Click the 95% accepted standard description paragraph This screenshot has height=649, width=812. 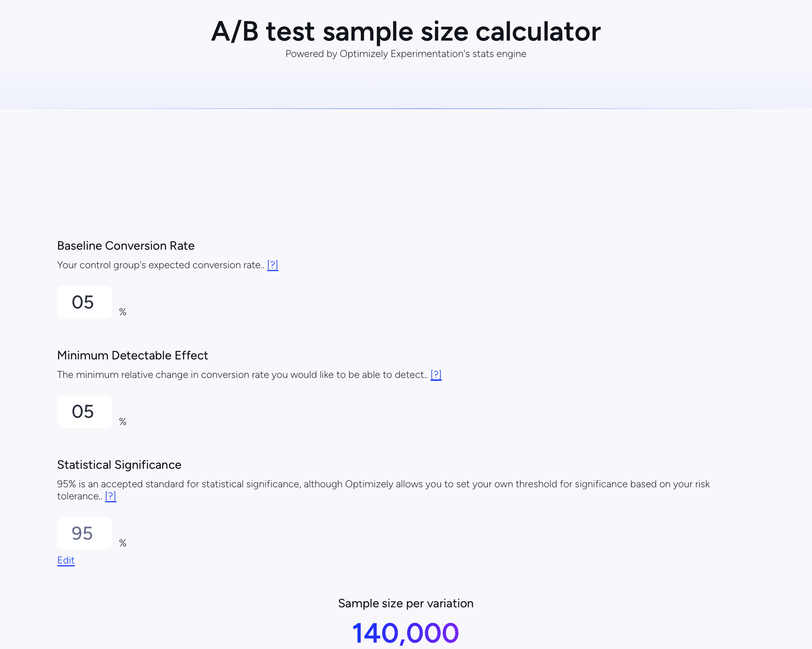tap(384, 490)
